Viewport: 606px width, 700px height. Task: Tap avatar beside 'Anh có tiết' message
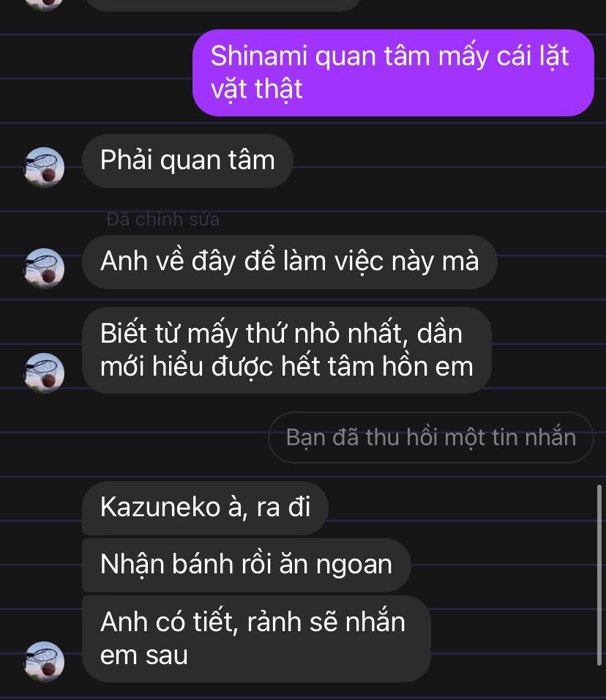coord(44,661)
